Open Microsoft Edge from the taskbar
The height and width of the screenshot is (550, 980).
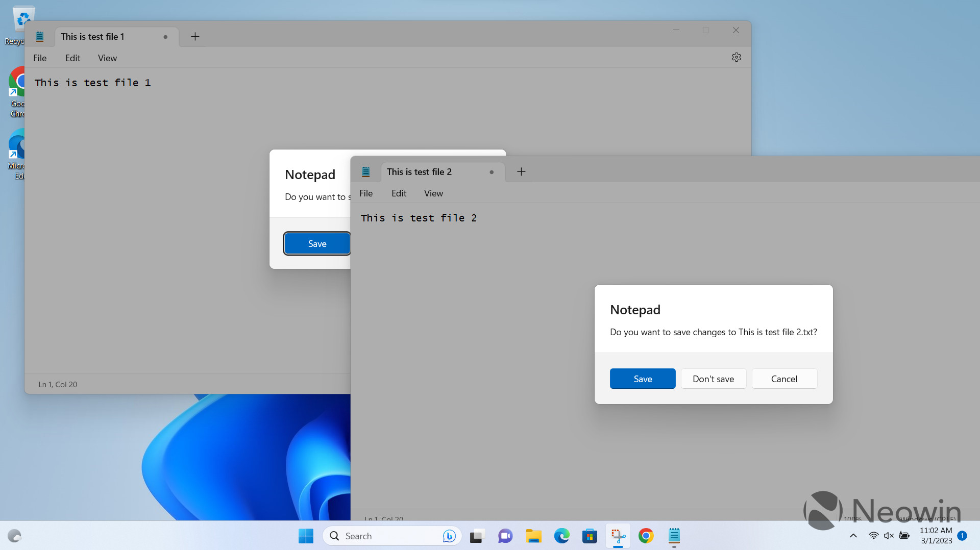pos(561,536)
